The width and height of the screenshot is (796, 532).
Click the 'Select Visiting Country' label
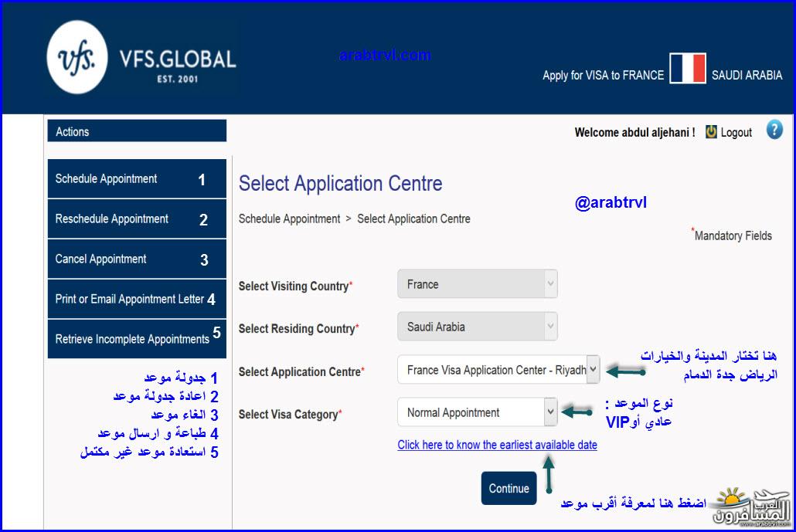click(294, 286)
